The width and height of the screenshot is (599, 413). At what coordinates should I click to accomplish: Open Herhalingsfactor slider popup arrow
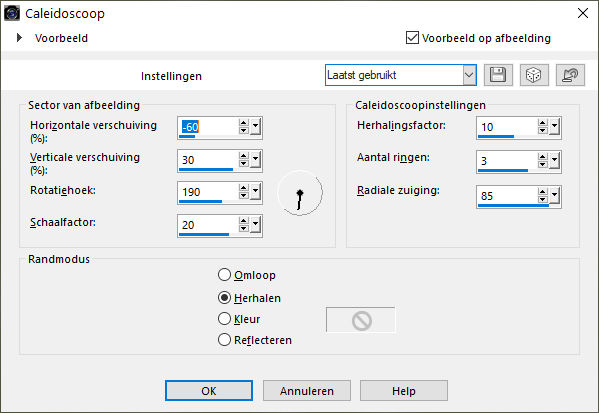[x=554, y=126]
